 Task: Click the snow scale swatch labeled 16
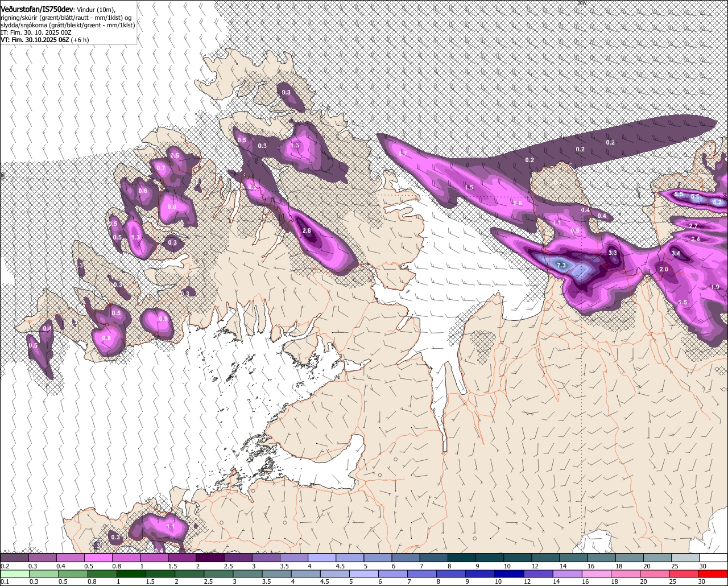(x=602, y=558)
